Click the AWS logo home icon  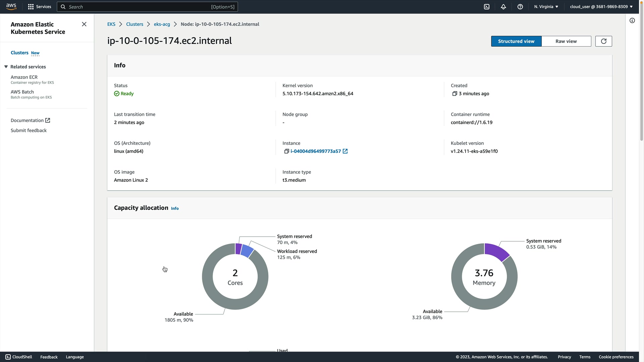click(11, 6)
